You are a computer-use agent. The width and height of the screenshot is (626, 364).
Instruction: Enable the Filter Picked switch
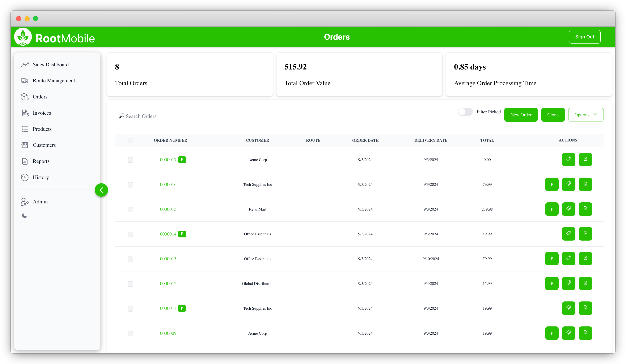(x=465, y=112)
